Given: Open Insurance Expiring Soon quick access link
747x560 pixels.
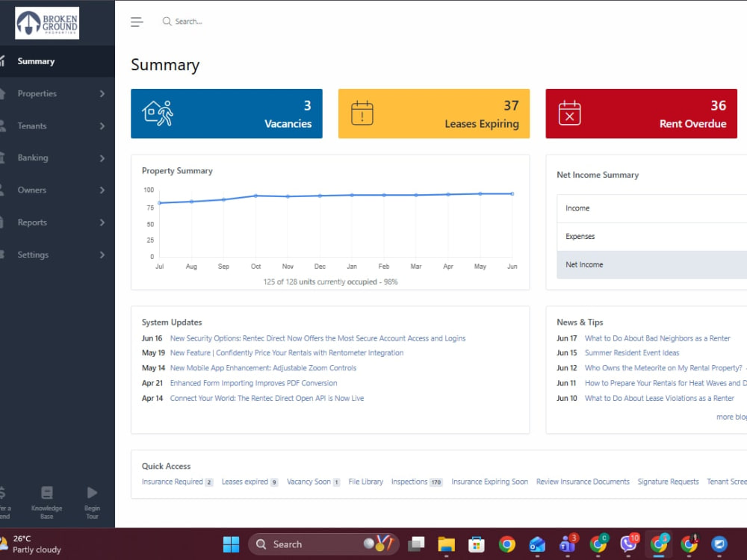Looking at the screenshot, I should point(490,482).
